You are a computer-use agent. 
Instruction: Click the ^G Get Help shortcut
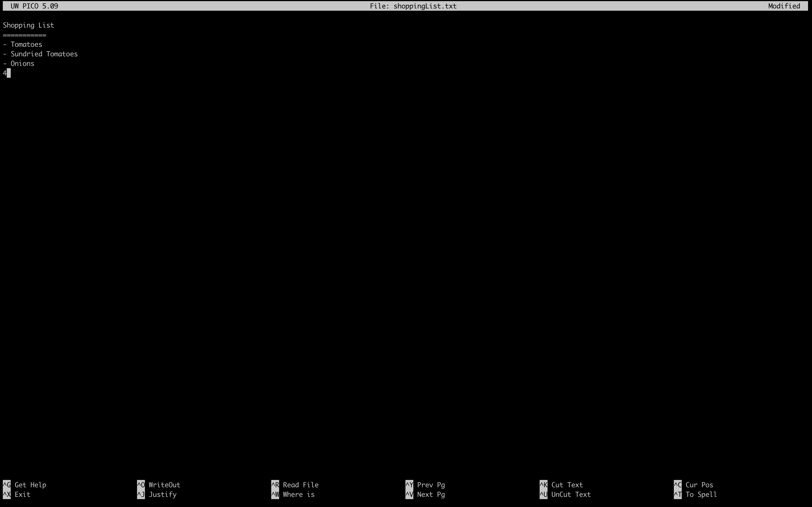pyautogui.click(x=25, y=485)
